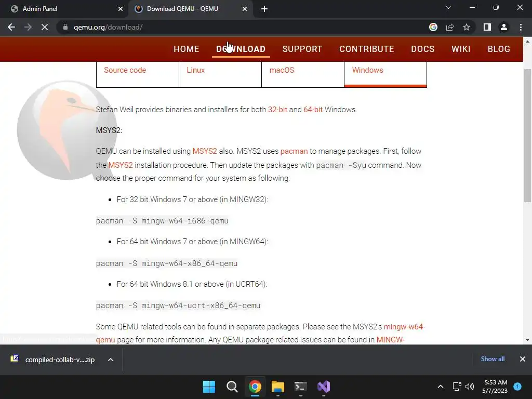Image resolution: width=532 pixels, height=399 pixels.
Task: Follow the MSYS2 installation procedure link
Action: pyautogui.click(x=121, y=165)
